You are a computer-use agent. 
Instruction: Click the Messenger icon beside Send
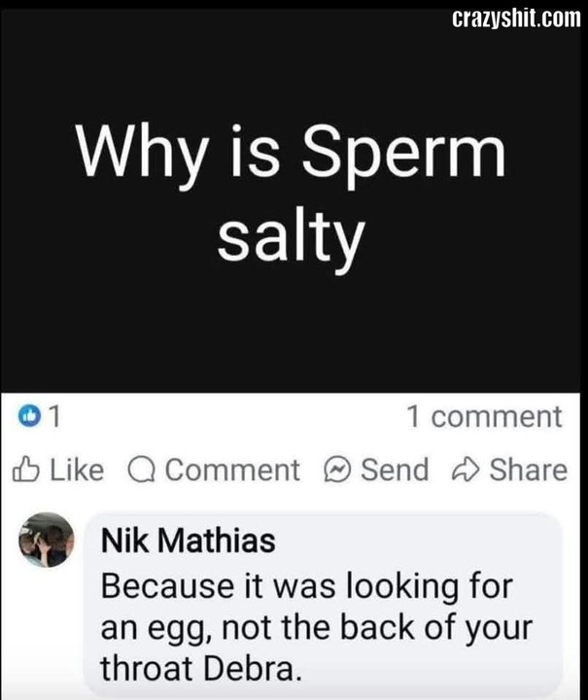tap(337, 470)
